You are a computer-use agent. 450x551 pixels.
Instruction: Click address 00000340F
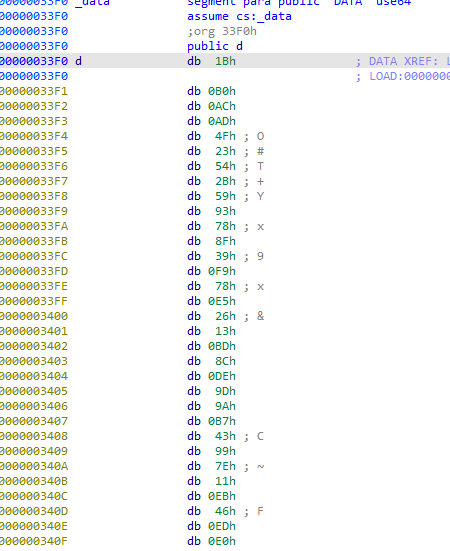(34, 541)
